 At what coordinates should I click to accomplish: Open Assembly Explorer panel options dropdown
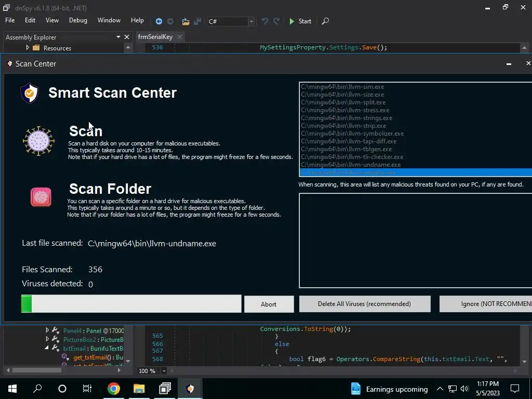(118, 37)
